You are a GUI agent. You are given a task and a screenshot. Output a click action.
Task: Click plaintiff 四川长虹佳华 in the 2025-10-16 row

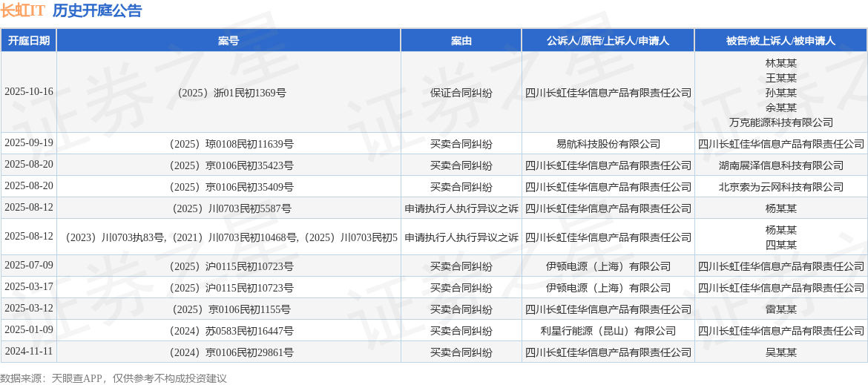pyautogui.click(x=608, y=93)
